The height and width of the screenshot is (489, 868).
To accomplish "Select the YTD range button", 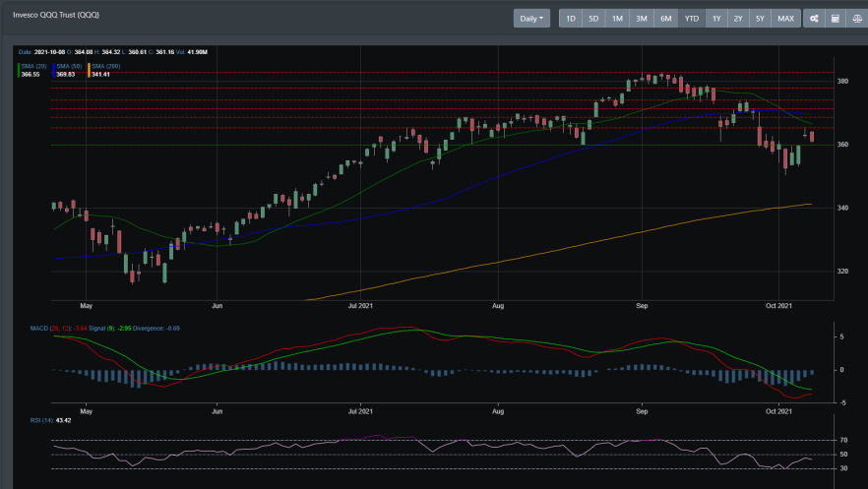I will tap(692, 19).
